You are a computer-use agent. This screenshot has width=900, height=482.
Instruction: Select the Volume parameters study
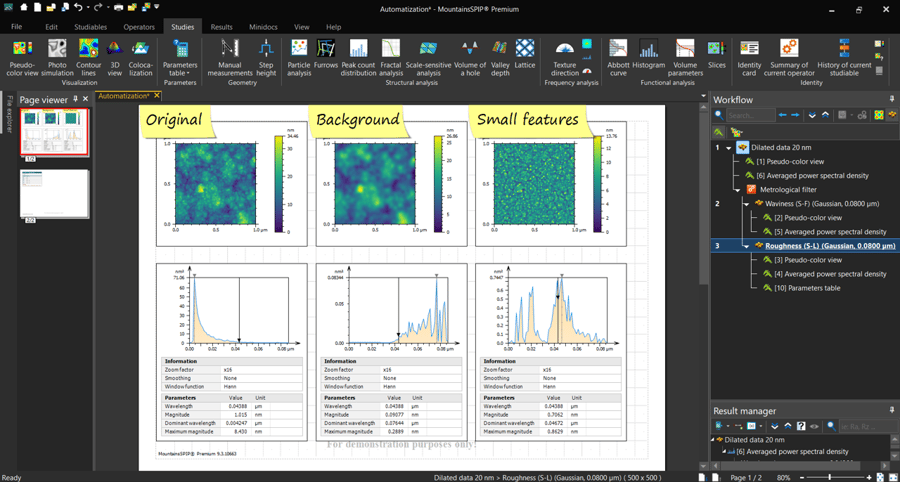pyautogui.click(x=685, y=57)
